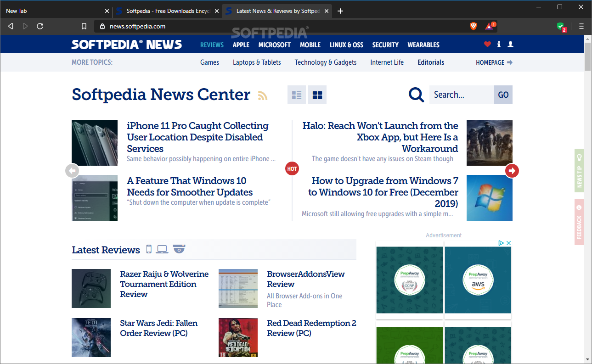
Task: Open Halo: Reach Xbox App article
Action: click(x=380, y=137)
